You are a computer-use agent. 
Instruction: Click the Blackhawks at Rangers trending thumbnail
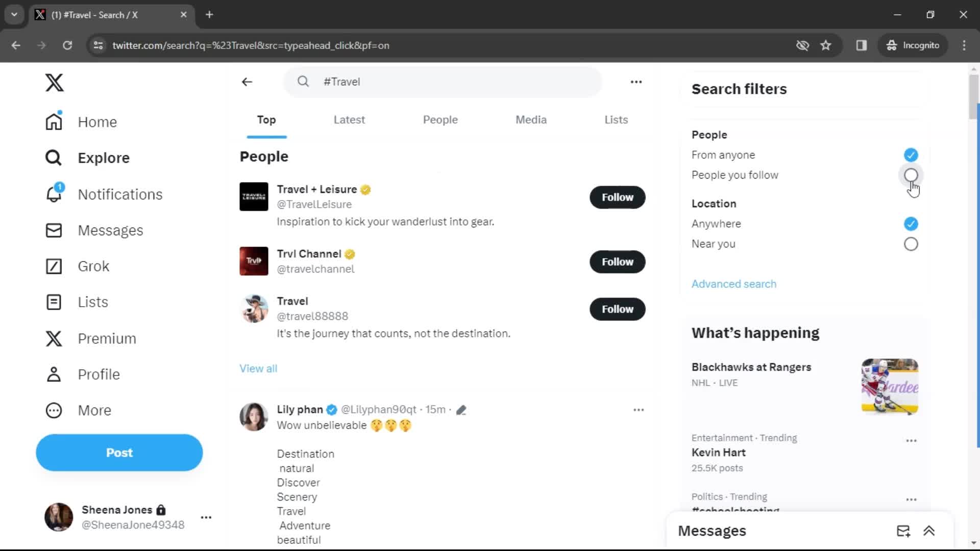coord(889,387)
